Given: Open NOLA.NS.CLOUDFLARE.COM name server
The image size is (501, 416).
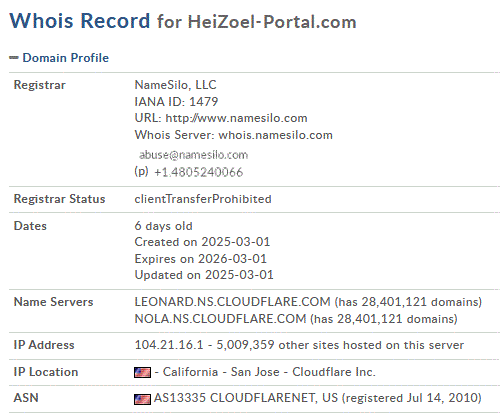Looking at the screenshot, I should (220, 319).
